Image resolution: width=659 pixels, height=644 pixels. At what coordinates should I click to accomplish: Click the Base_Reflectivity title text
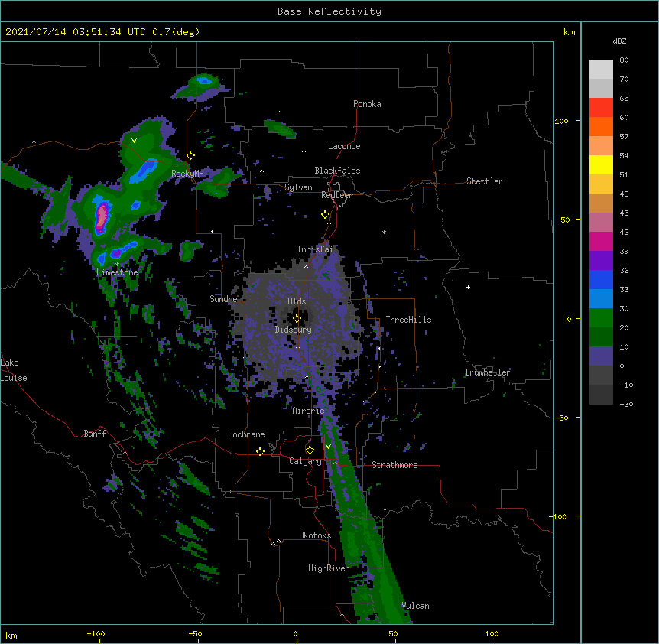(329, 11)
